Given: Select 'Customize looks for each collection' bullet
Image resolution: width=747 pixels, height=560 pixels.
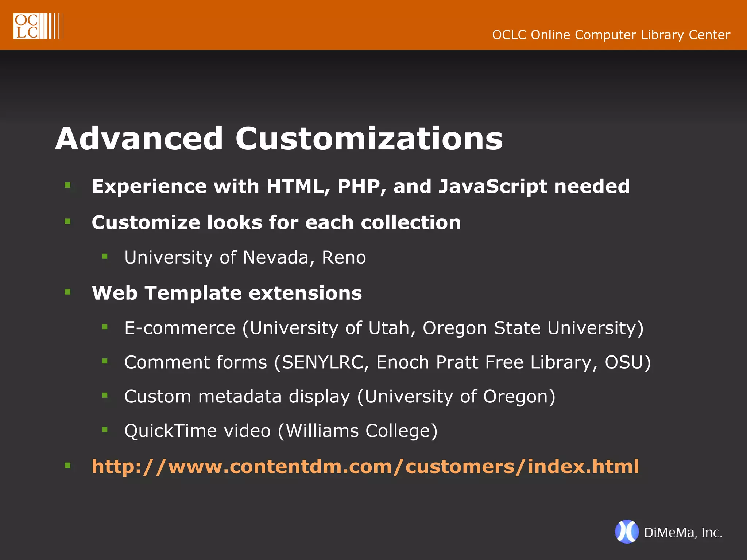Looking at the screenshot, I should coord(276,222).
